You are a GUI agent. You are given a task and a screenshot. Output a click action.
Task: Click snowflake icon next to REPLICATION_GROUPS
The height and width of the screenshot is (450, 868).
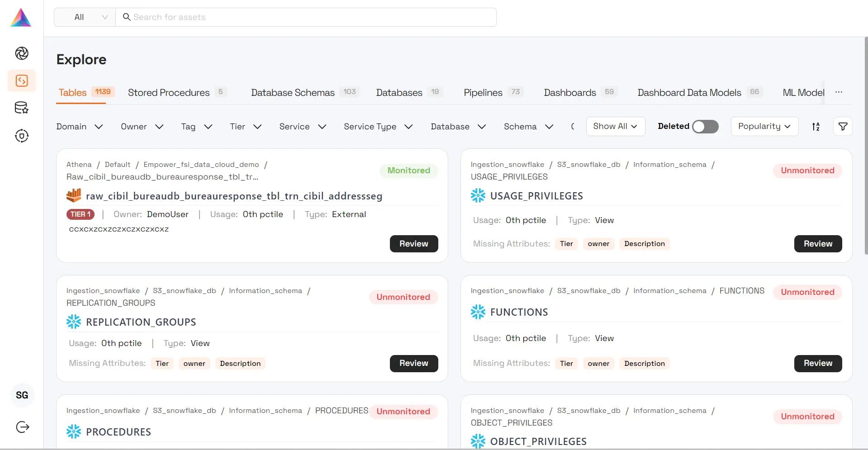click(x=74, y=322)
